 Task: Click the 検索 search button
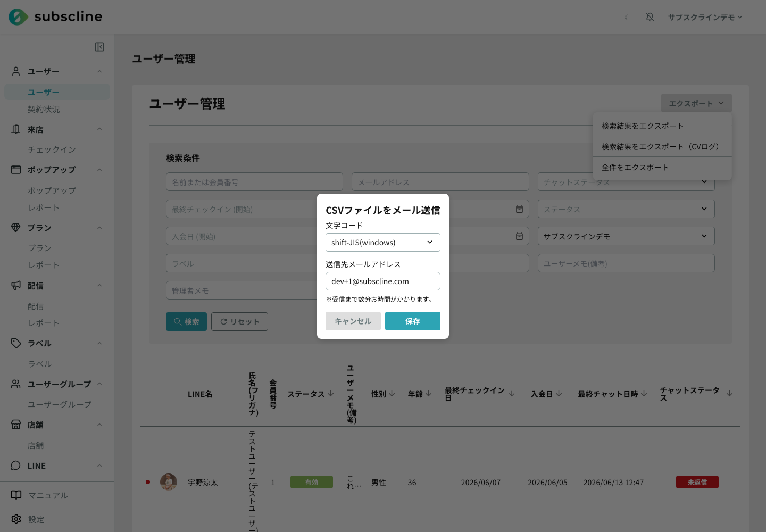186,321
